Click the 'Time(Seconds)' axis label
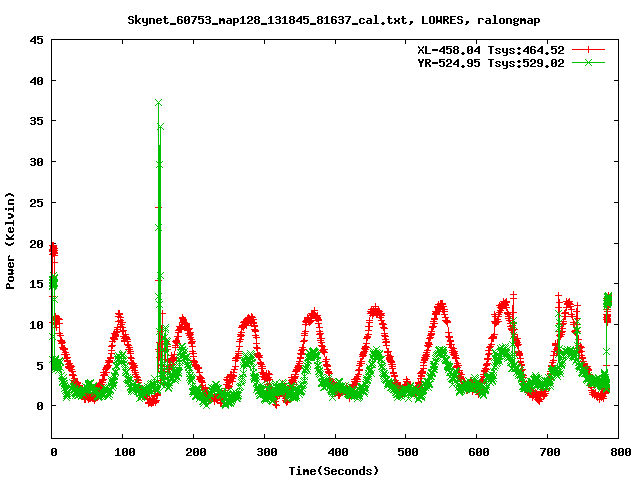 pos(333,471)
